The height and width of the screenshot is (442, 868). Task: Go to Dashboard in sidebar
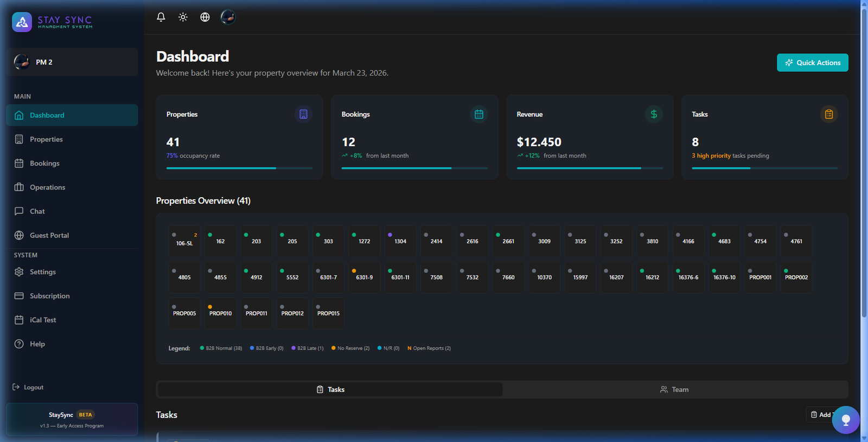click(x=72, y=115)
